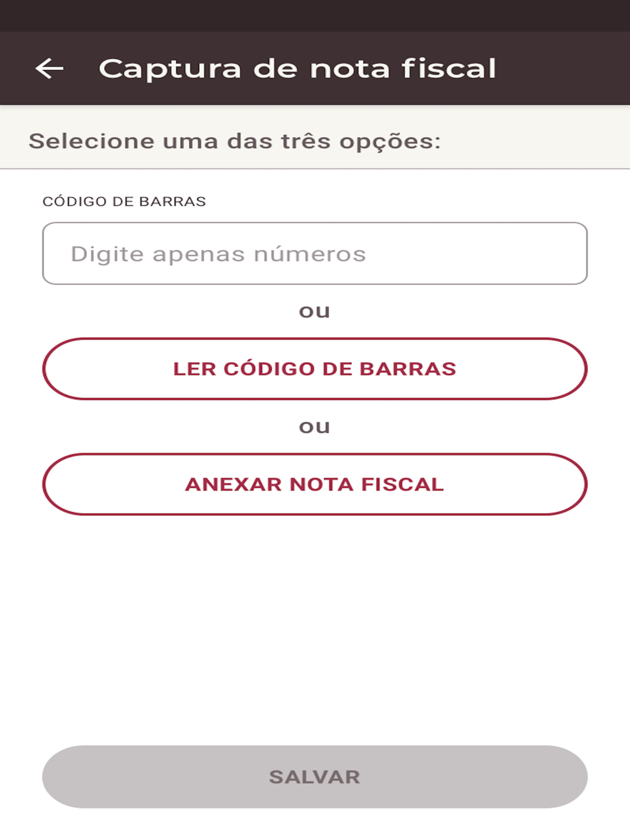Choose the read barcode option
The height and width of the screenshot is (840, 630).
[x=315, y=369]
